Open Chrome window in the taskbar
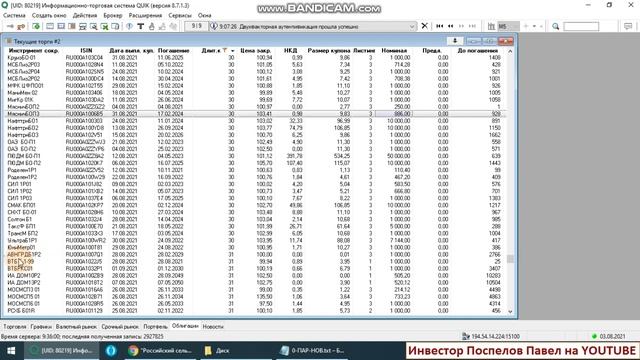The height and width of the screenshot is (360, 640). [160, 351]
